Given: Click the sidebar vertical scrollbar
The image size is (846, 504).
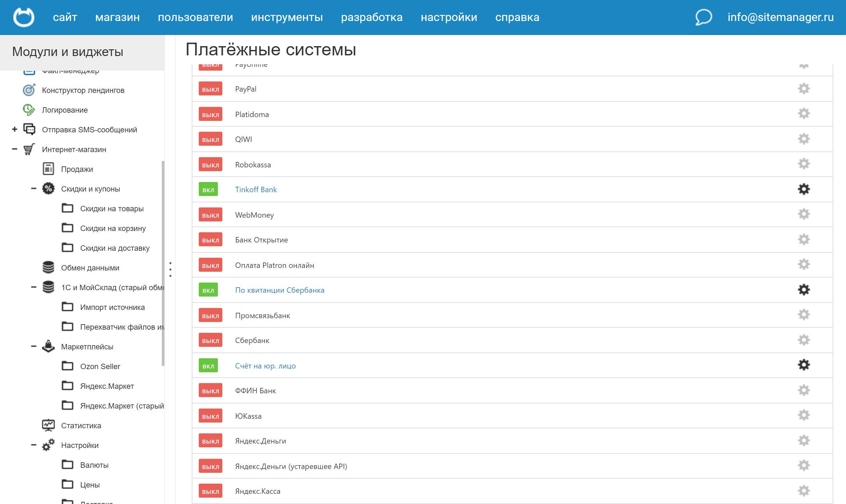Looking at the screenshot, I should tap(163, 263).
